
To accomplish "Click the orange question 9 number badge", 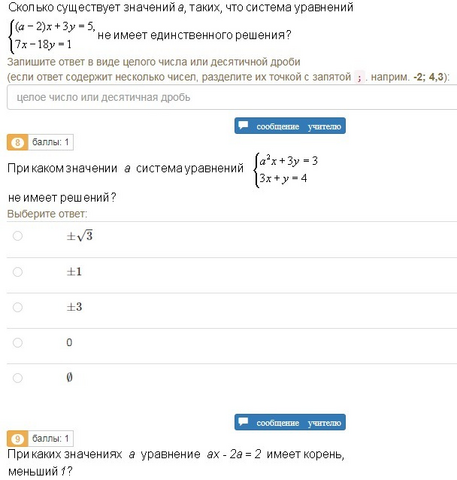I will pos(17,439).
